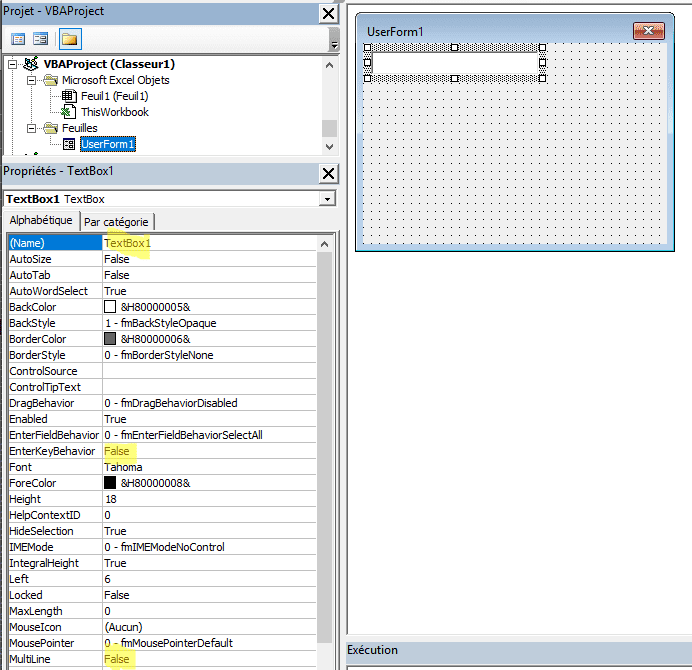Image resolution: width=692 pixels, height=670 pixels.
Task: Click the Feuilles folder icon
Action: tap(50, 128)
